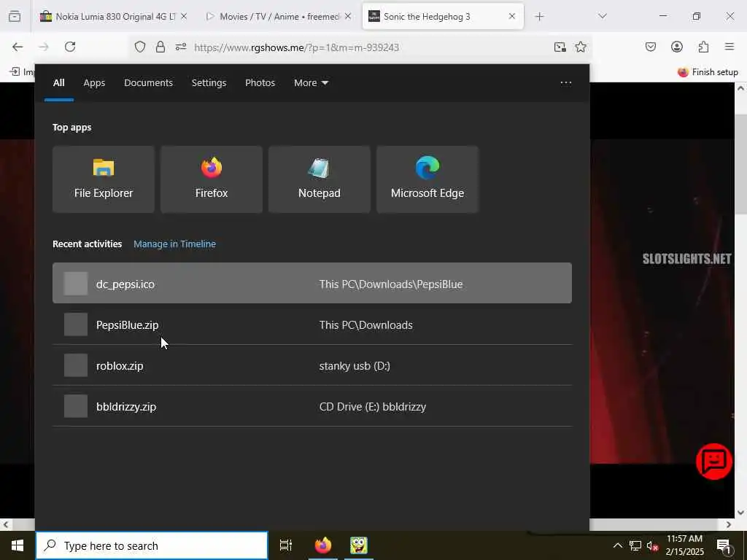Open the list all tabs chevron
Image resolution: width=747 pixels, height=560 pixels.
[603, 16]
